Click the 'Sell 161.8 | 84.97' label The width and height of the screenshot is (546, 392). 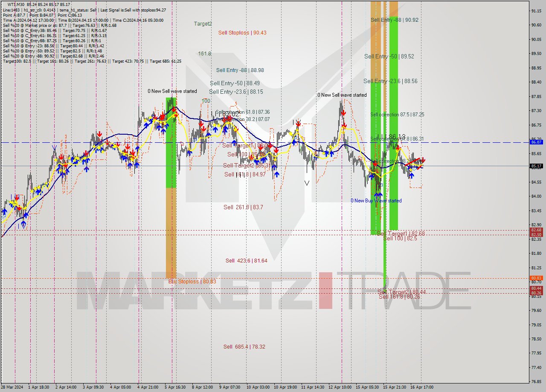(x=245, y=174)
